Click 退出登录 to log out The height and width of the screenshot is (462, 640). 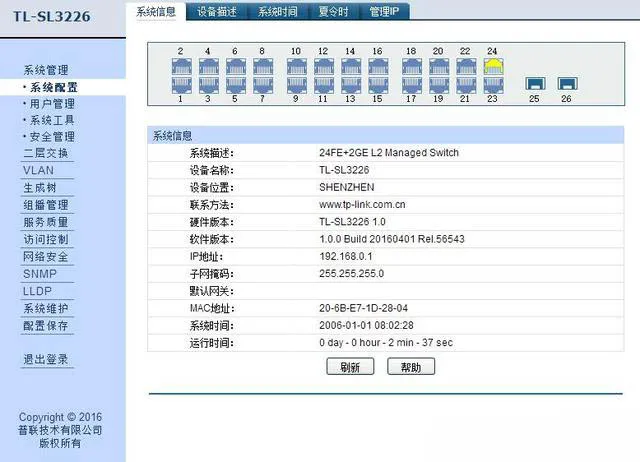pyautogui.click(x=46, y=360)
